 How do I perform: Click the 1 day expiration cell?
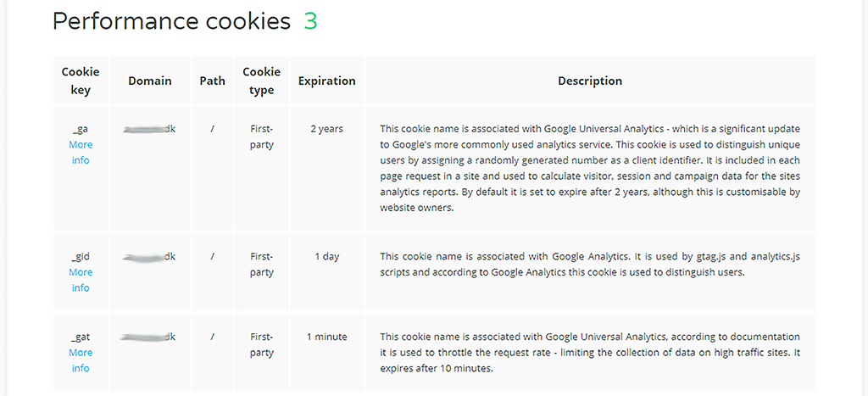pyautogui.click(x=326, y=256)
